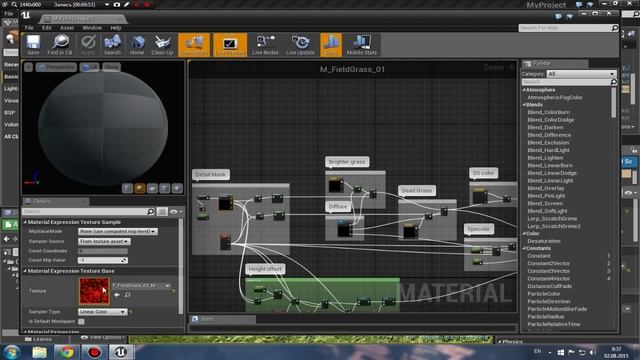
Task: Toggle Live Update in the toolbar
Action: tap(300, 44)
